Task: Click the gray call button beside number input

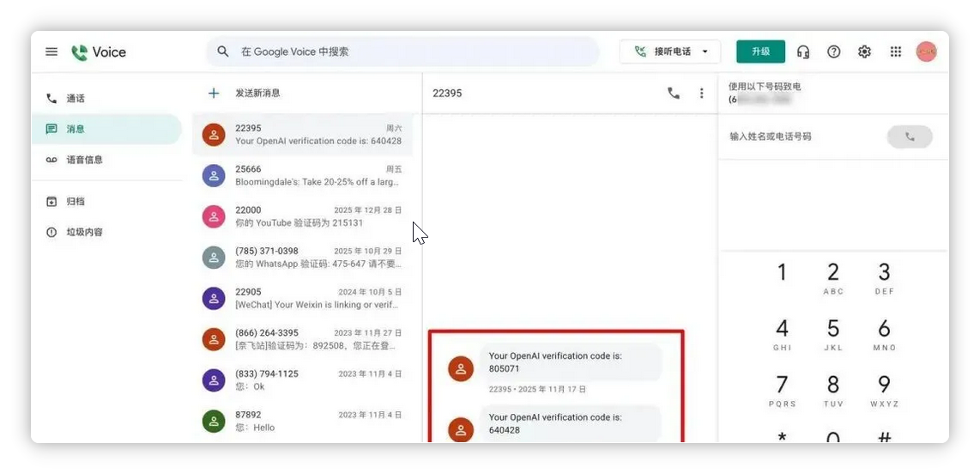Action: tap(910, 137)
